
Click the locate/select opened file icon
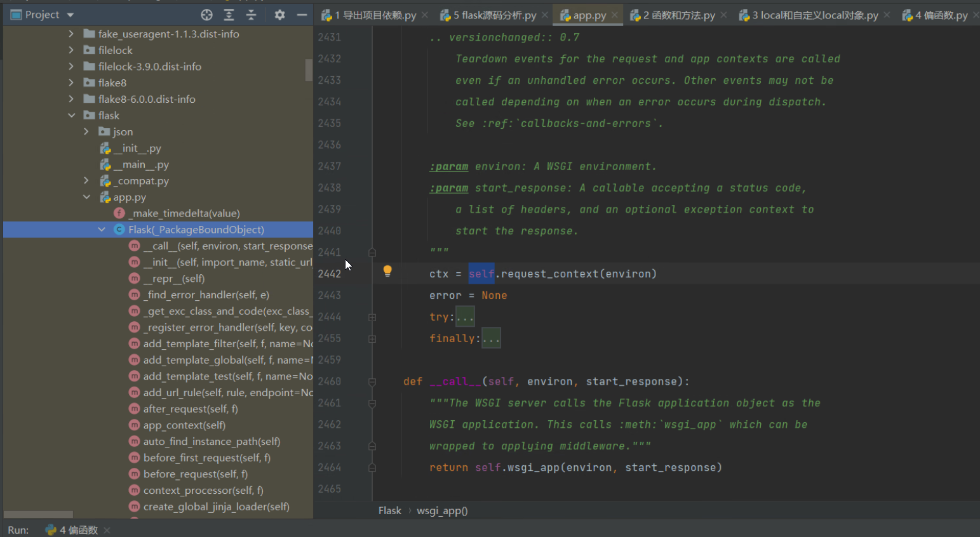pos(206,15)
